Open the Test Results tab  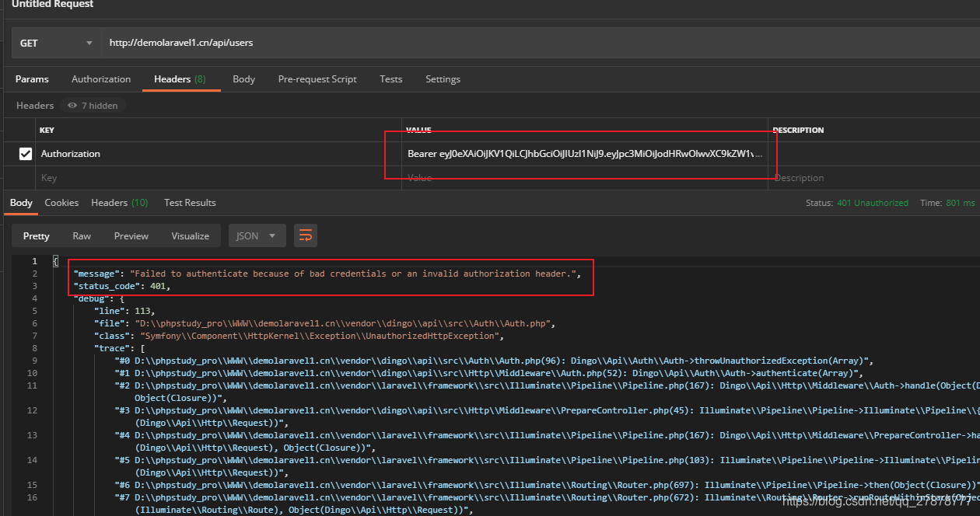click(190, 203)
